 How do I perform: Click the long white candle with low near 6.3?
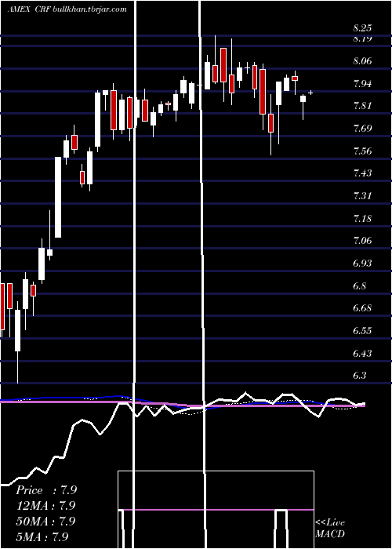[x=17, y=341]
